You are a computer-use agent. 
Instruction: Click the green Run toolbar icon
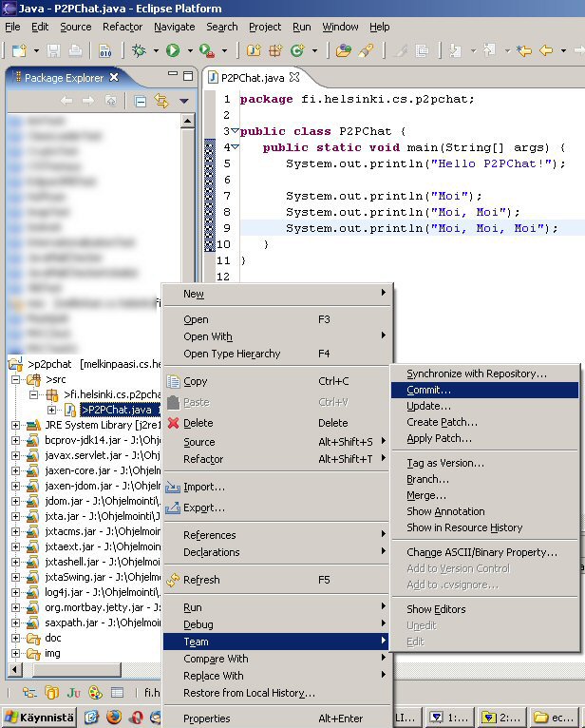(x=173, y=50)
